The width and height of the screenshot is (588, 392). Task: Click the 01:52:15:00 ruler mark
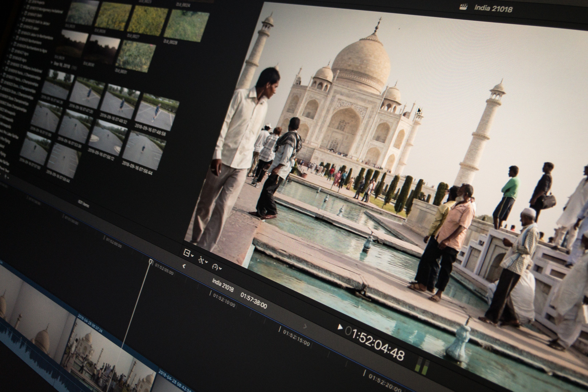click(x=295, y=337)
